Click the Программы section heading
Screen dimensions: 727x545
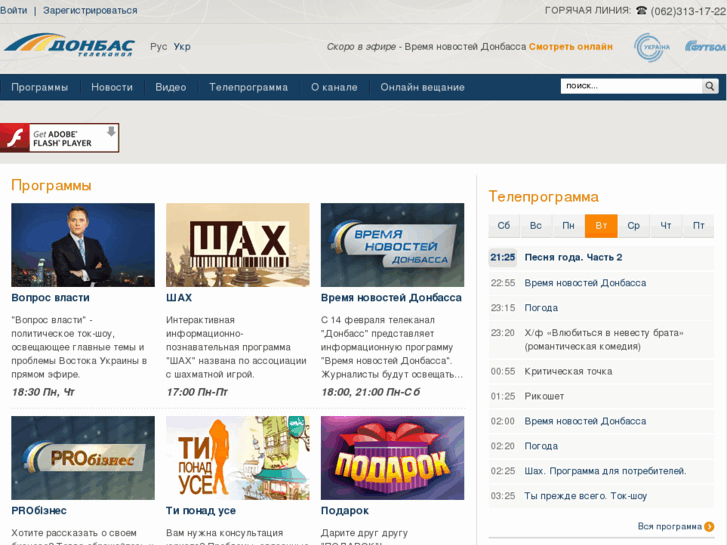click(51, 186)
